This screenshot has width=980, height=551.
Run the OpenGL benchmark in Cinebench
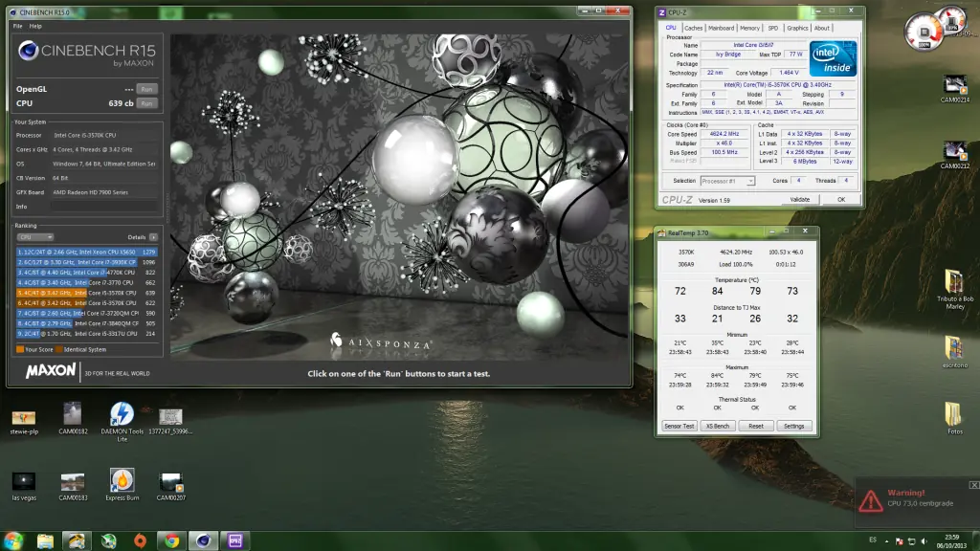pos(145,88)
